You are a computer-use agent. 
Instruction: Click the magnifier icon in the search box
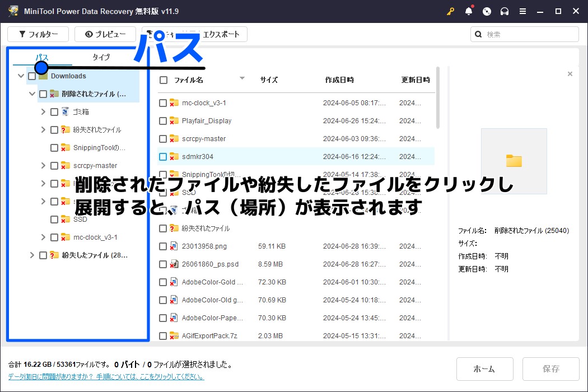point(478,34)
